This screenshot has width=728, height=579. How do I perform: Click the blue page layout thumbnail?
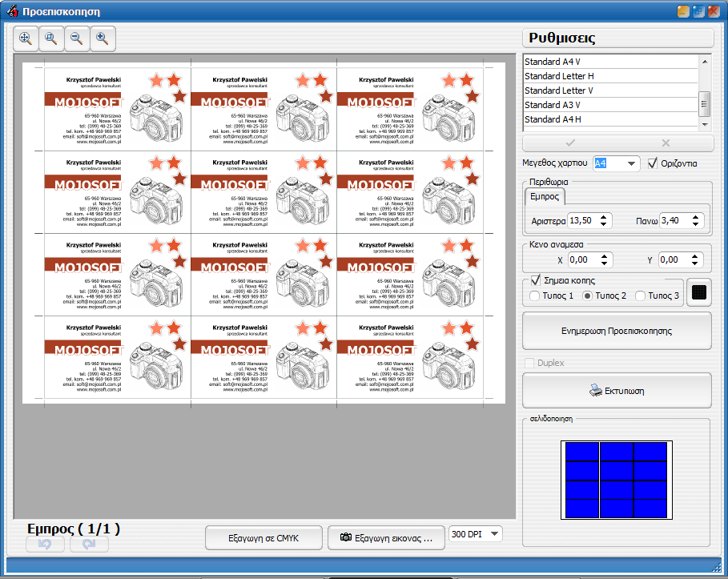point(616,480)
